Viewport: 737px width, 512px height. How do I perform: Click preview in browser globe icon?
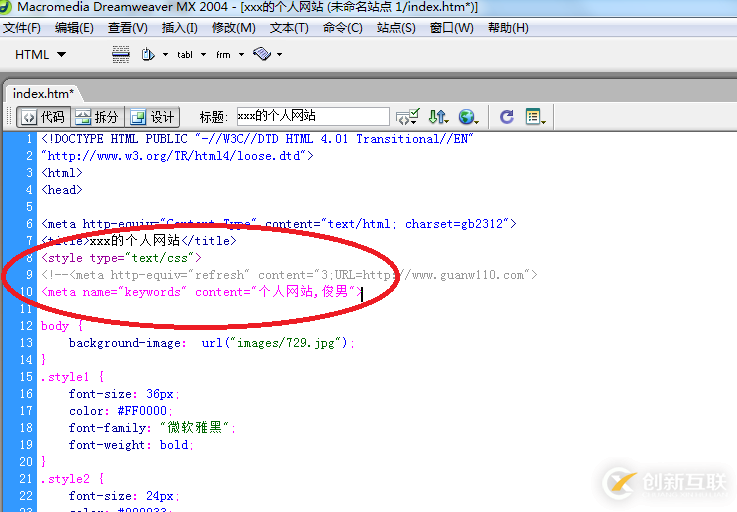coord(468,117)
